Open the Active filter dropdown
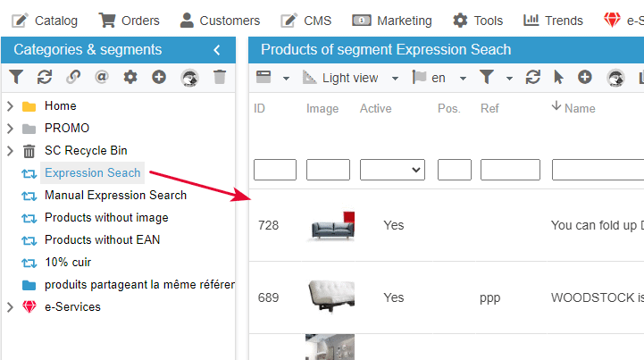 tap(392, 170)
